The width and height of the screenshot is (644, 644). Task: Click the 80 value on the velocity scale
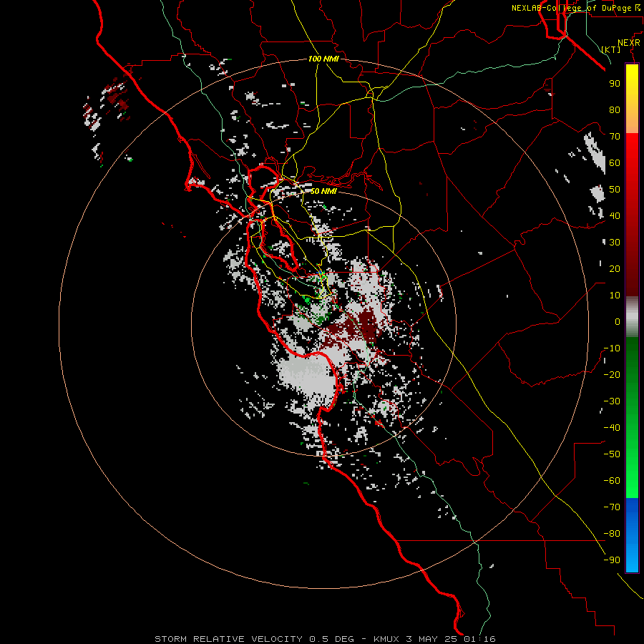(x=615, y=110)
